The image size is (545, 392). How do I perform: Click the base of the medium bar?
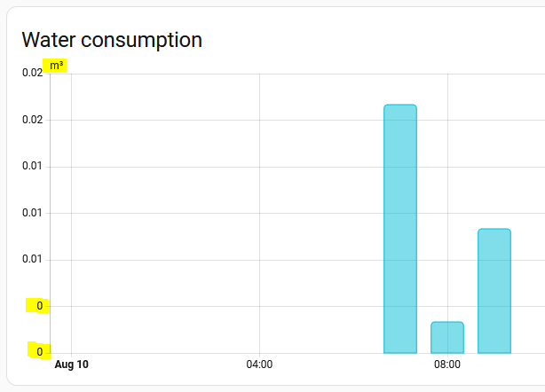(494, 352)
